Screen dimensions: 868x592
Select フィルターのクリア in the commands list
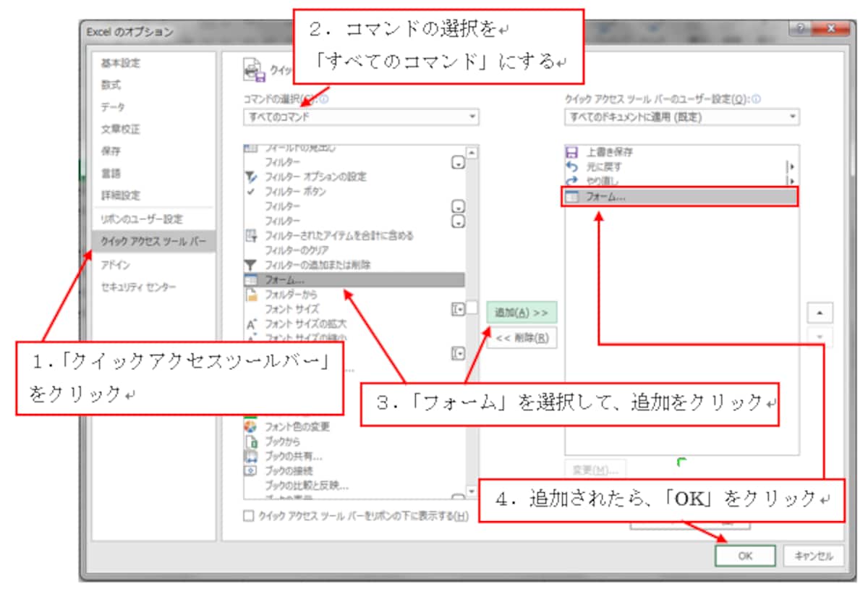(296, 250)
